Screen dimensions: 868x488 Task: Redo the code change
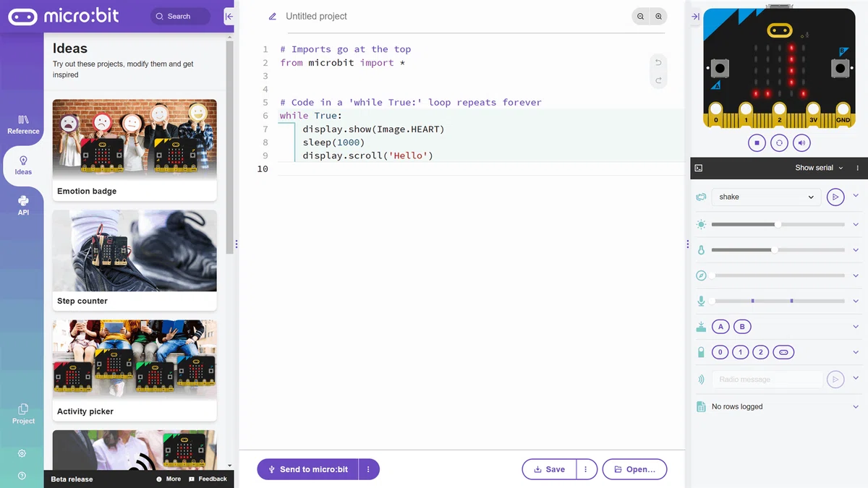point(658,80)
